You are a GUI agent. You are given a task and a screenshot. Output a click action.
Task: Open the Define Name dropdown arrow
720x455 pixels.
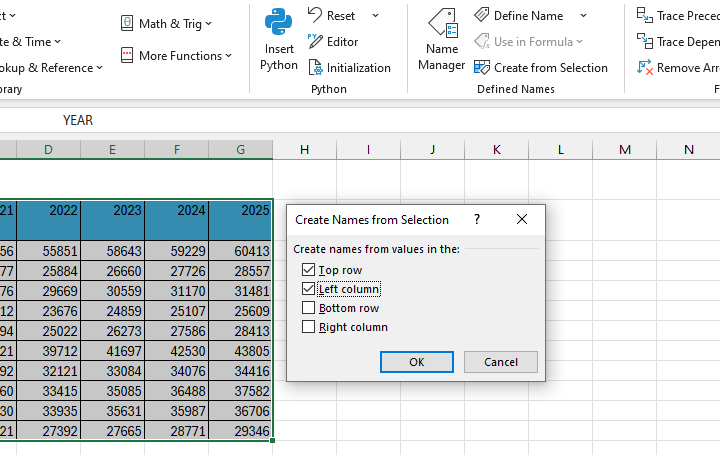[x=583, y=16]
